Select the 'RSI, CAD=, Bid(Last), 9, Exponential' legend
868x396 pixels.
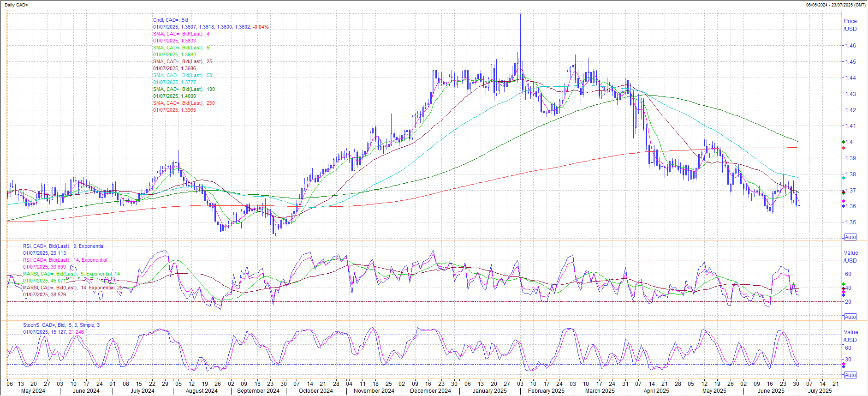(64, 246)
